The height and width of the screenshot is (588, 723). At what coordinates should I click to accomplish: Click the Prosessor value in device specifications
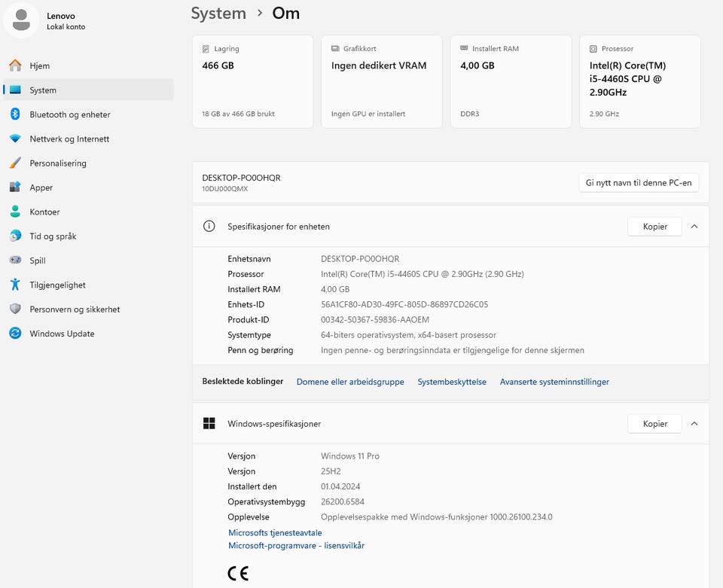[423, 274]
